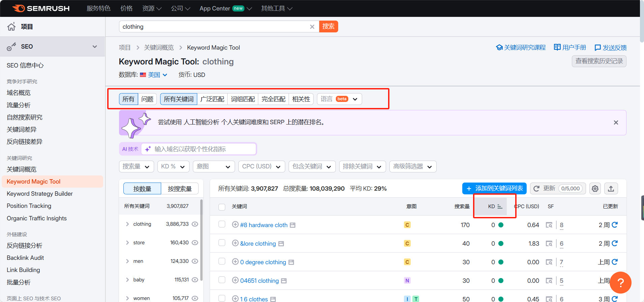644x302 pixels.
Task: Click the orange 搜索 button
Action: 328,26
